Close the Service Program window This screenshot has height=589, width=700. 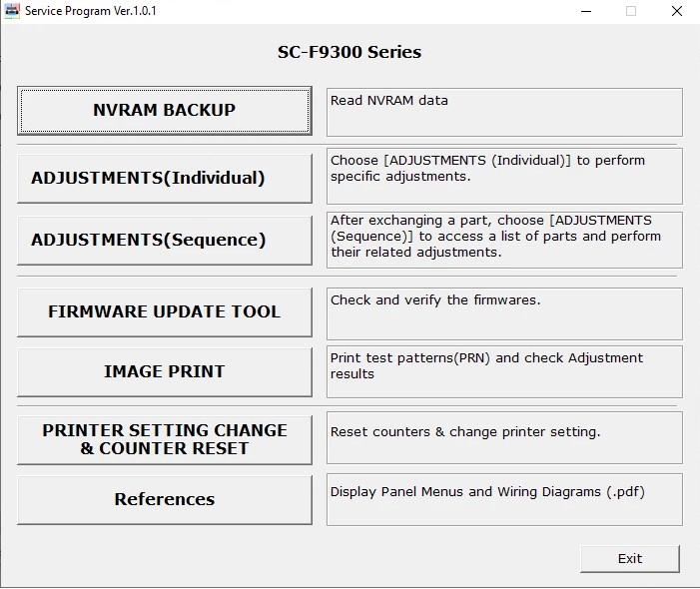(x=677, y=11)
